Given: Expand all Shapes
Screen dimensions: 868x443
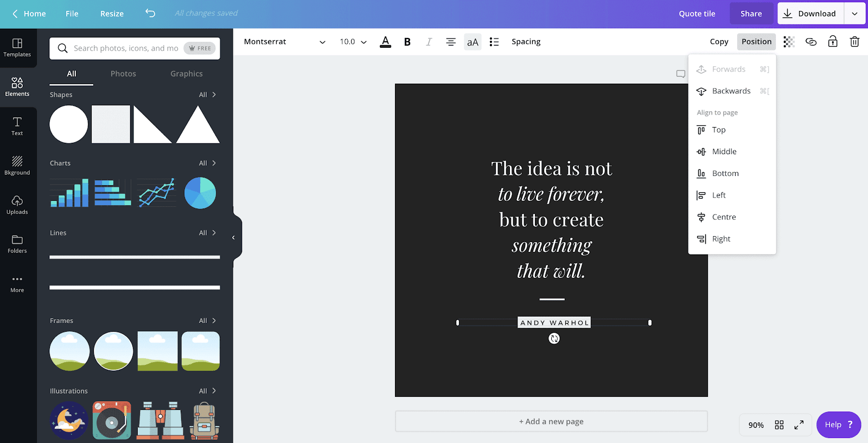Looking at the screenshot, I should tap(208, 94).
